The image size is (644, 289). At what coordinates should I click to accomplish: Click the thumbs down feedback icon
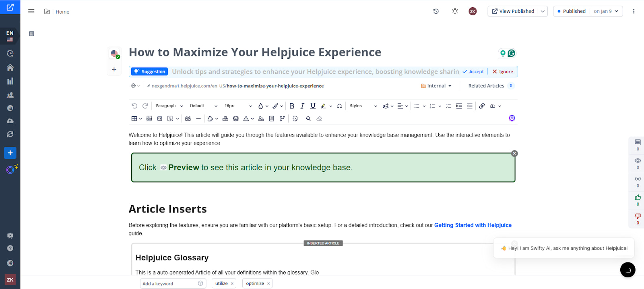tap(638, 216)
